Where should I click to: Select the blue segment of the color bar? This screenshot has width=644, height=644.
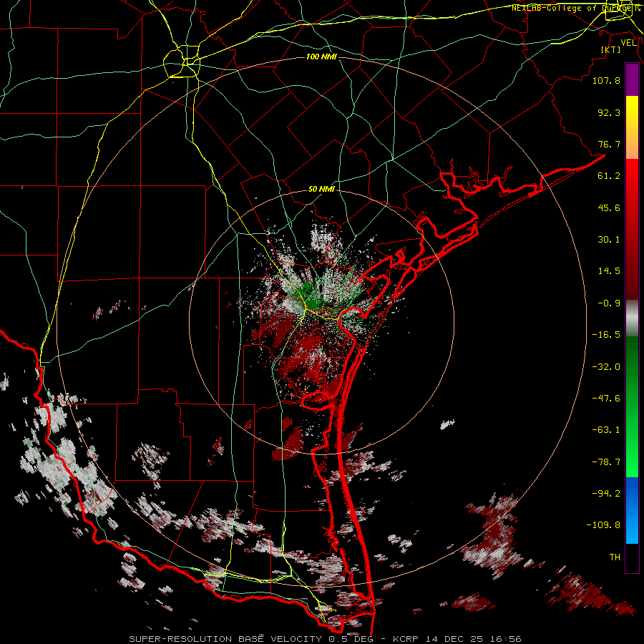632,510
